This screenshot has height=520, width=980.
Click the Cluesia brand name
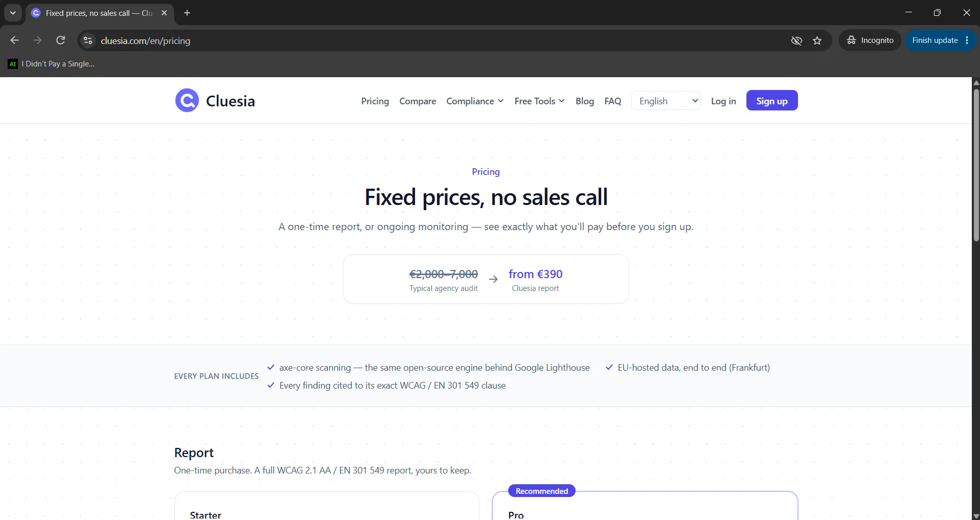click(231, 101)
